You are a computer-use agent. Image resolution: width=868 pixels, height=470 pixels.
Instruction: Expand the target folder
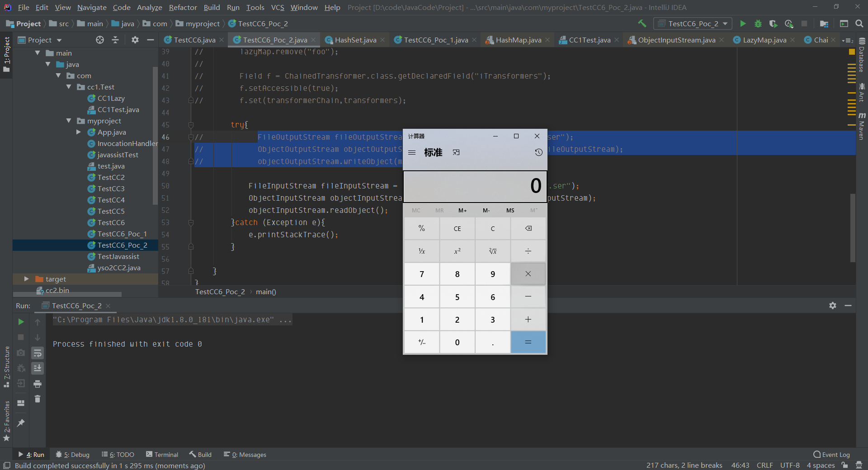(26, 279)
